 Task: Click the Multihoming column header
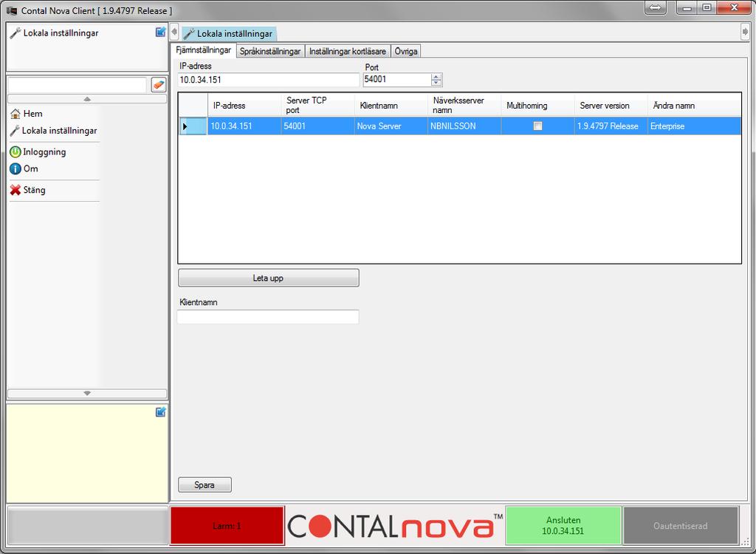coord(537,105)
